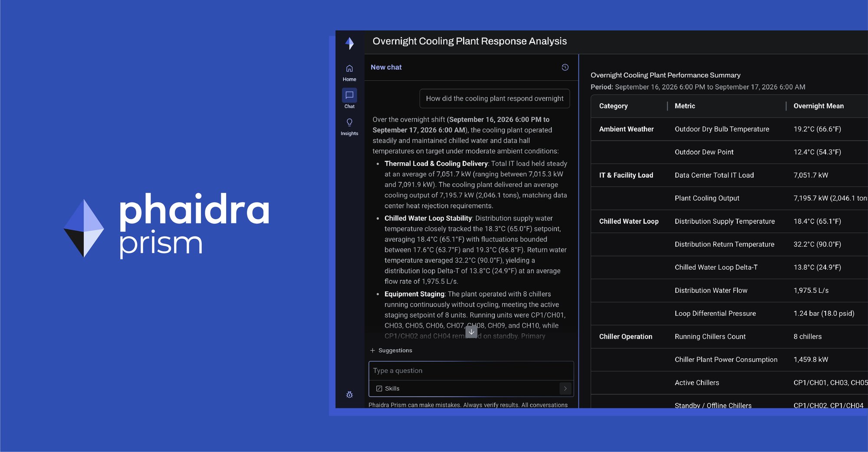
Task: Click the Overnight Cooling Plant Response Analysis title
Action: point(470,41)
